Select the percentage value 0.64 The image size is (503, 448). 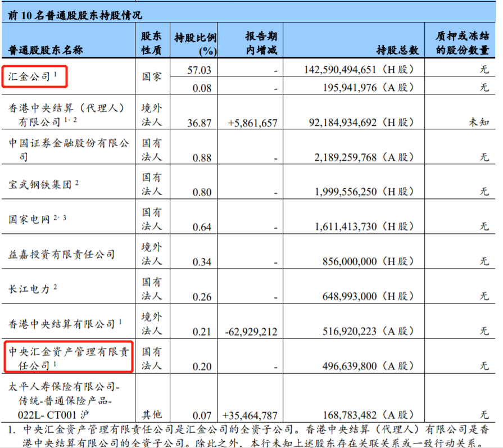[202, 227]
